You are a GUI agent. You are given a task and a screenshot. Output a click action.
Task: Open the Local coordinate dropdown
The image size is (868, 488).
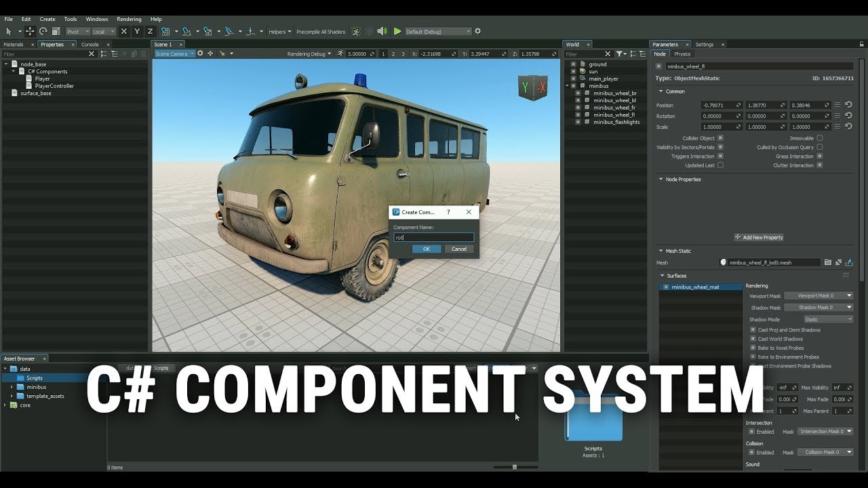click(x=103, y=31)
